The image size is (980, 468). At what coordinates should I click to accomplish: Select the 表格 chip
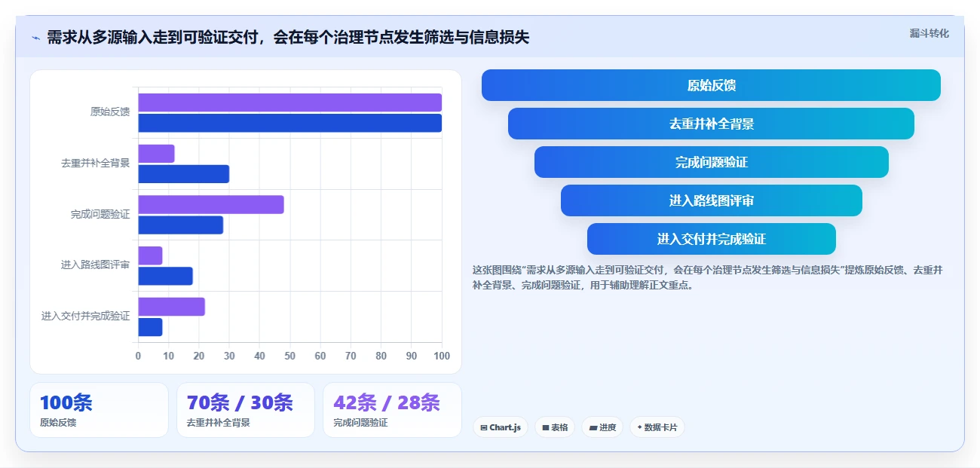tap(555, 427)
